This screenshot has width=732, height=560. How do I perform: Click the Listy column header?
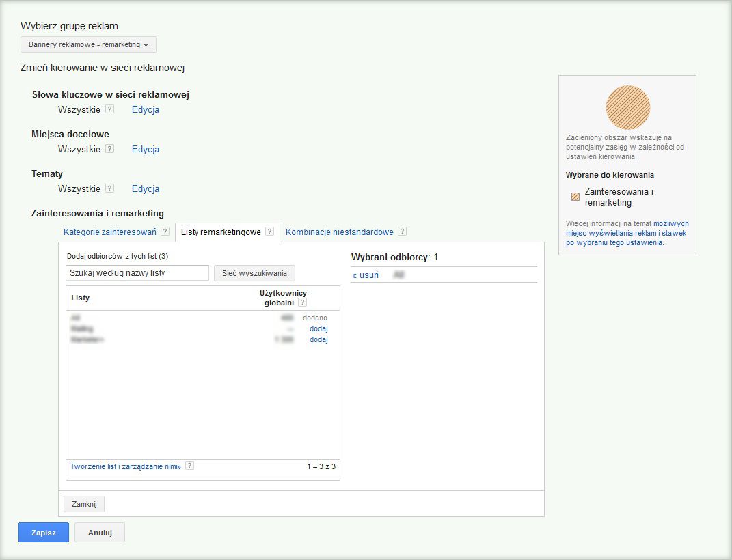coord(80,298)
